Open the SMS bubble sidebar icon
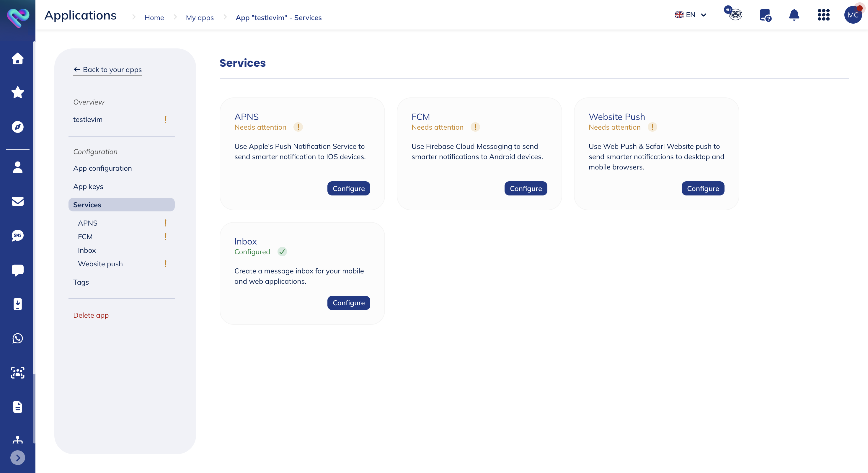Screen dimensions: 868x473 tap(17, 236)
